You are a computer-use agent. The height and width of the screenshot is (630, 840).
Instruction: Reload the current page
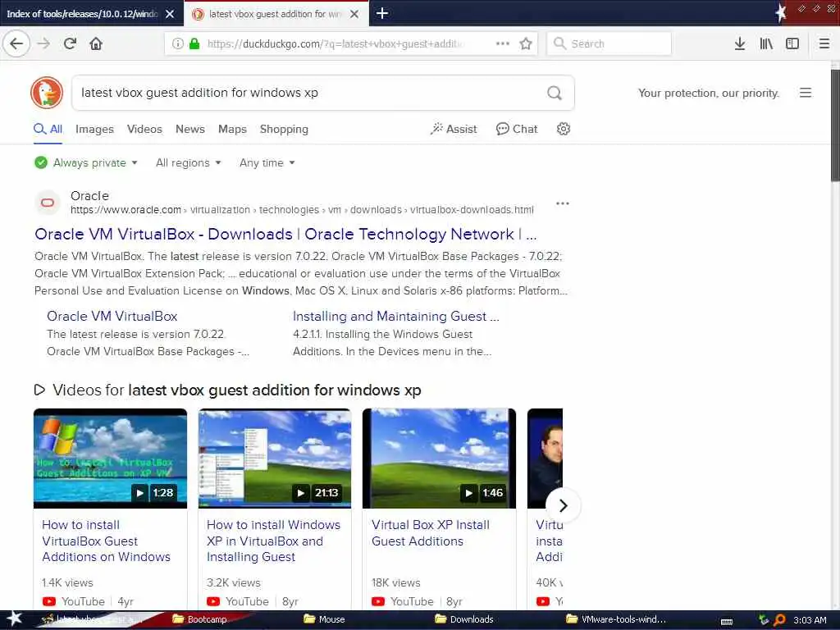71,43
